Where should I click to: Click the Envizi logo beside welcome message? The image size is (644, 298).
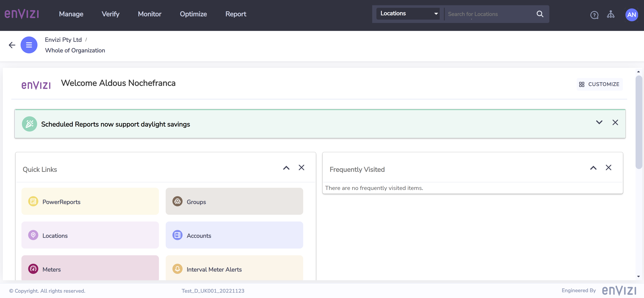coord(36,85)
